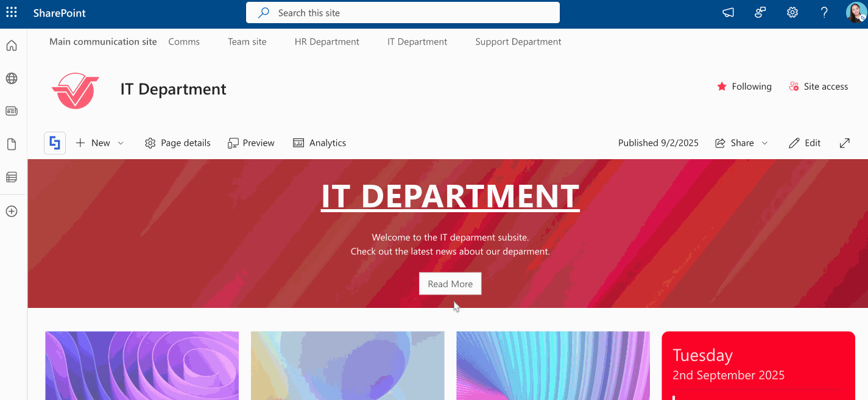Viewport: 868px width, 400px height.
Task: Expand the New dropdown chevron
Action: tap(121, 143)
